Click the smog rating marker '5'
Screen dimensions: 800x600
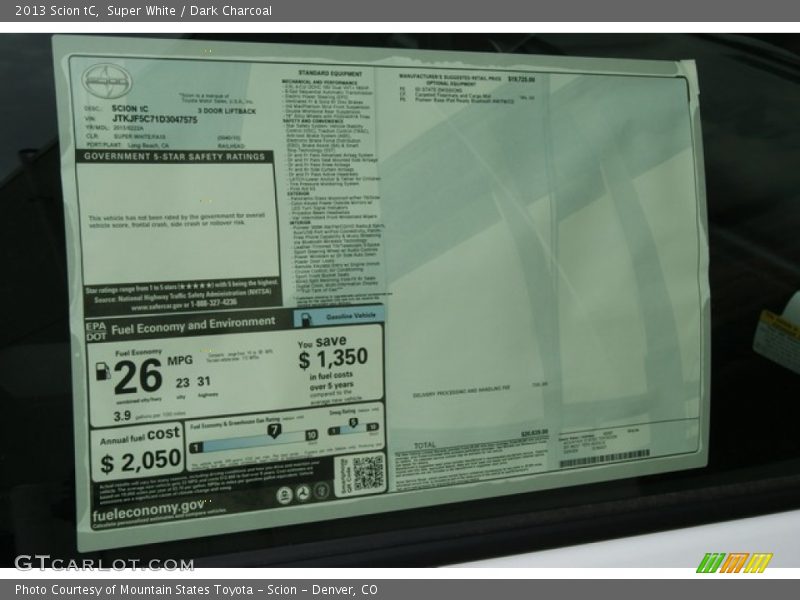pyautogui.click(x=353, y=422)
